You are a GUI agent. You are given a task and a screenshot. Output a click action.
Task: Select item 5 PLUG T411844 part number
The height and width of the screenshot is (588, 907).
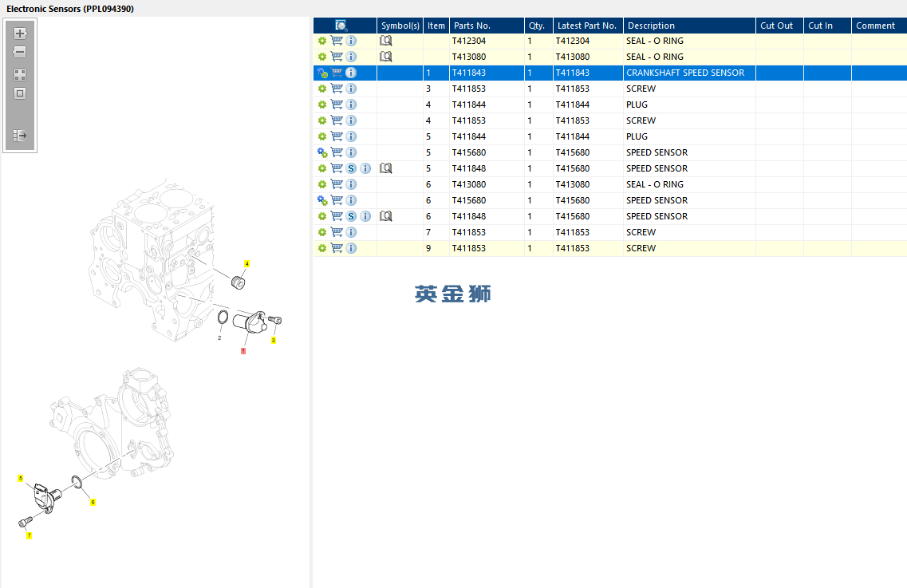tap(468, 136)
